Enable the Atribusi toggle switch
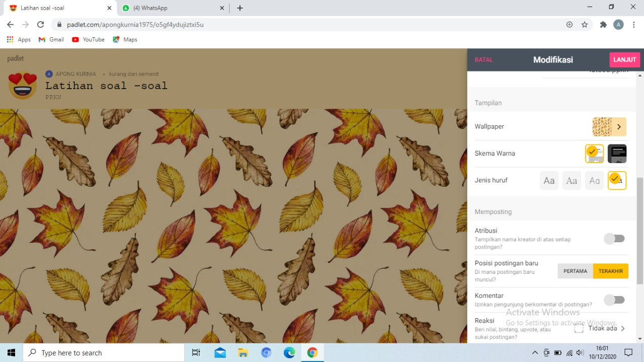644x362 pixels. click(x=614, y=239)
